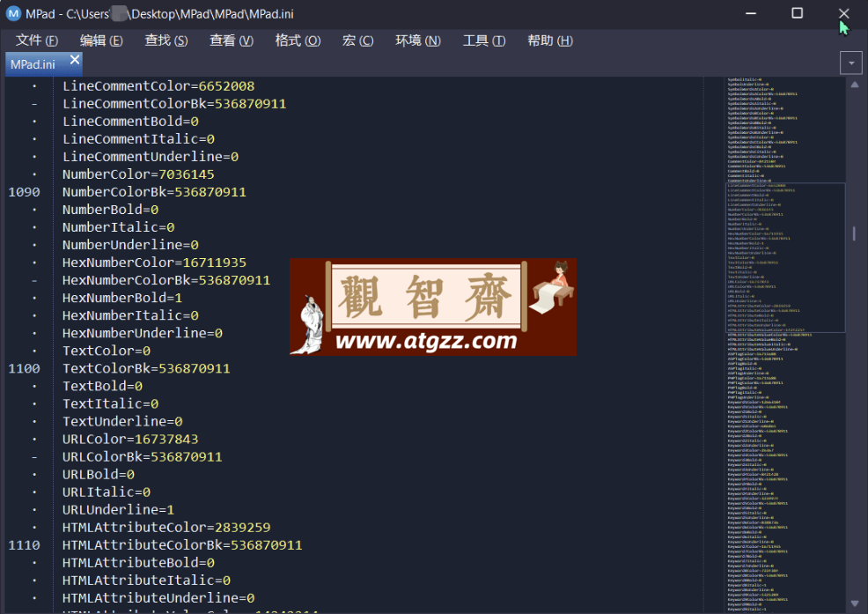Open the 环境 (N) menu

pos(418,41)
